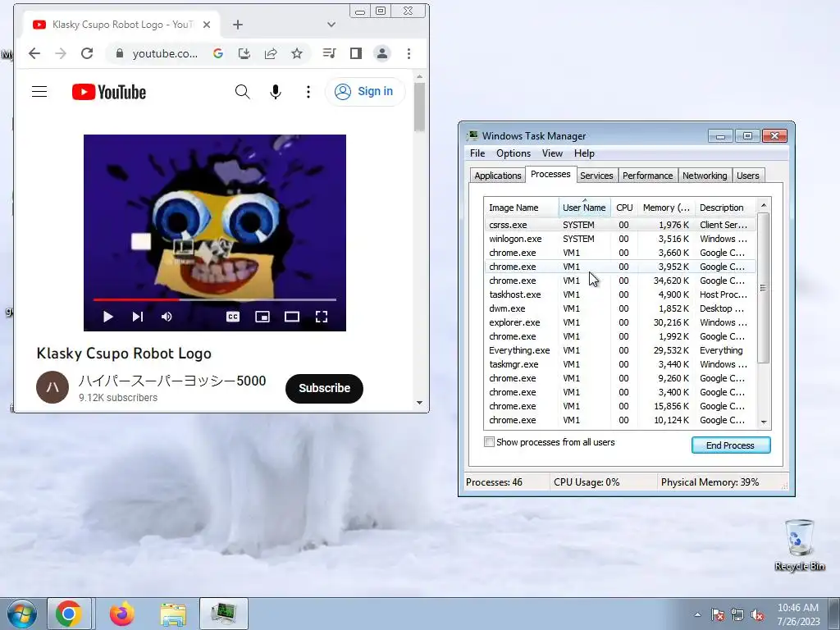Open Chrome profile avatar
Viewport: 840px width, 630px height.
tap(382, 53)
